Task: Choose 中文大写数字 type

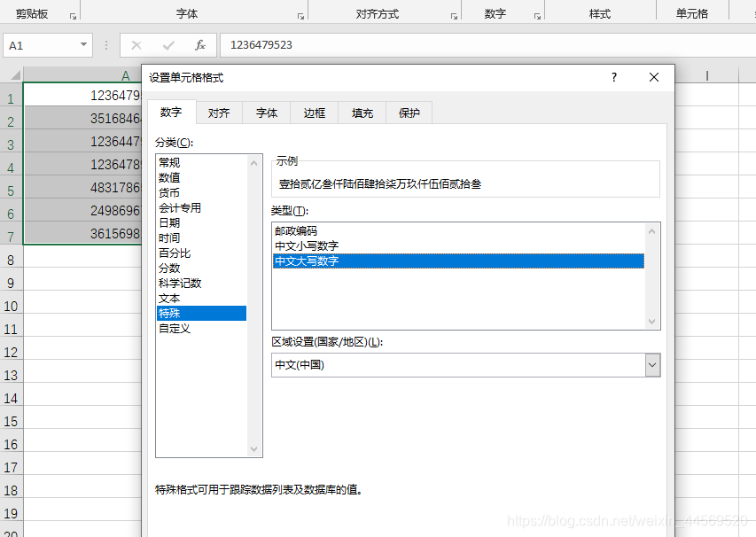Action: click(x=458, y=261)
